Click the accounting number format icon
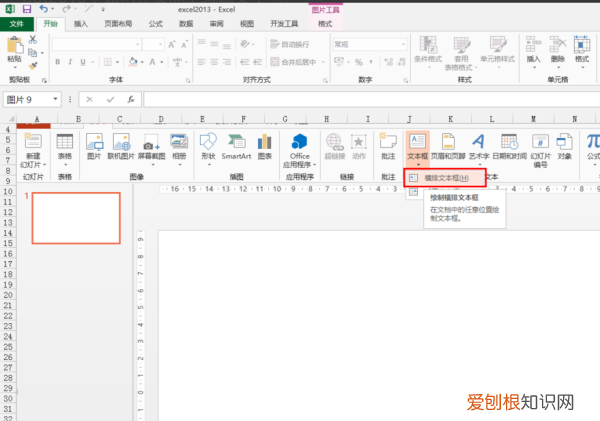600x421 pixels. 339,62
